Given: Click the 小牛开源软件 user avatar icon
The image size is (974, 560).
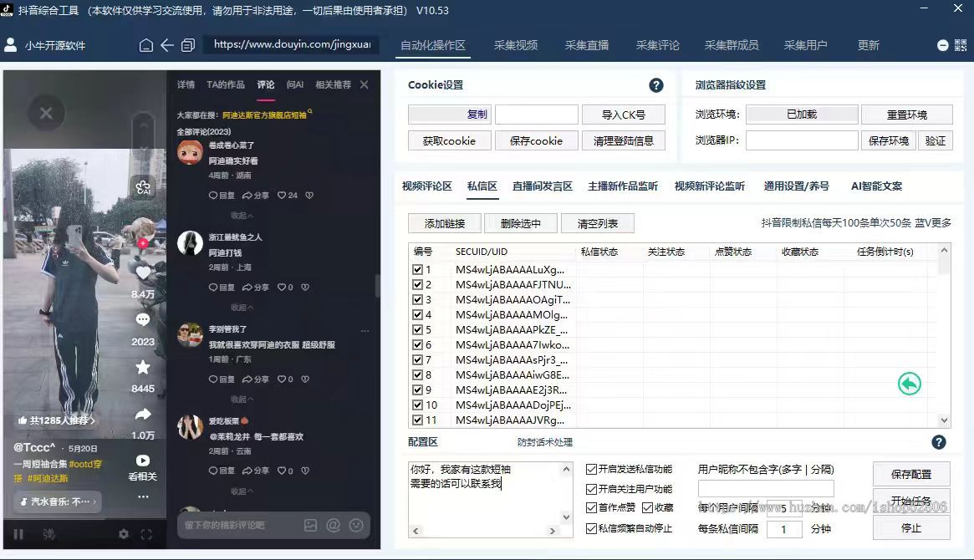Looking at the screenshot, I should (11, 44).
